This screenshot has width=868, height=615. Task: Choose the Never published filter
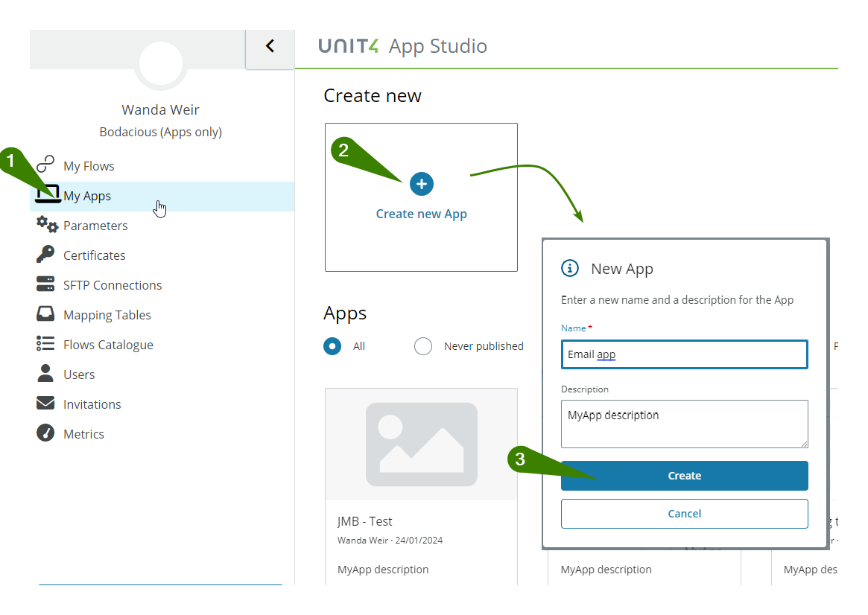(x=423, y=346)
